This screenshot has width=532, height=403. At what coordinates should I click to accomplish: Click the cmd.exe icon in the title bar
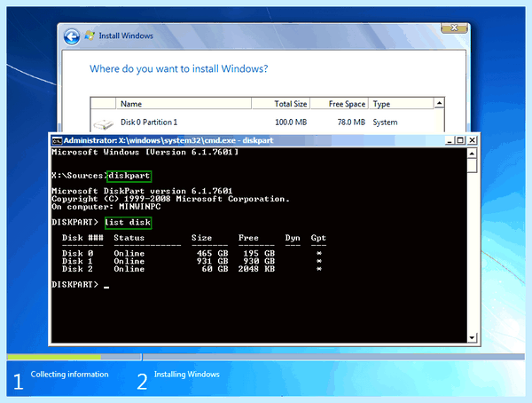click(57, 140)
